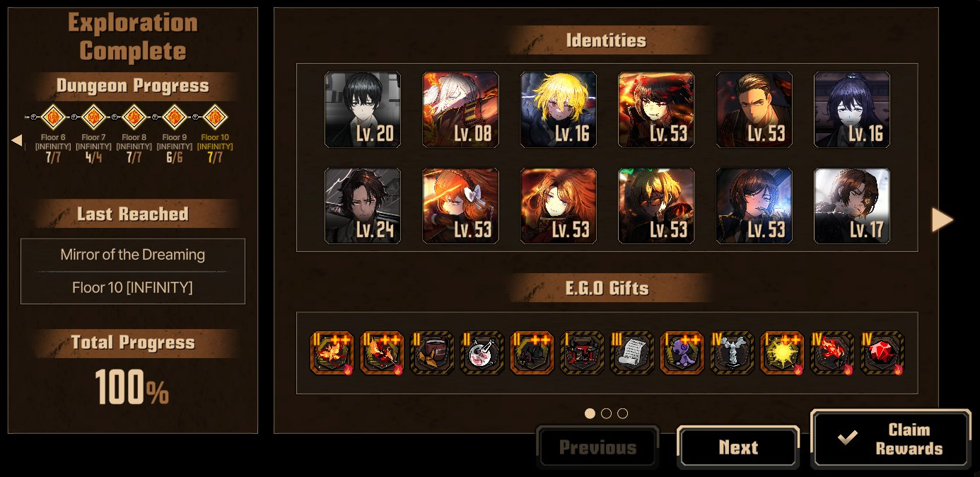Open the Floor 10 progress node
The width and height of the screenshot is (980, 477).
coord(215,116)
